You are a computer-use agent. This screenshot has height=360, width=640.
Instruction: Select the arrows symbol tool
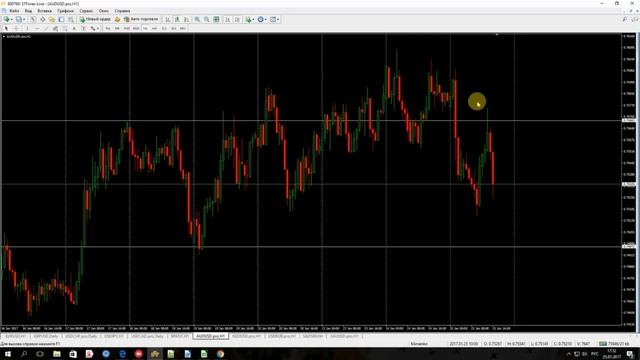(x=93, y=28)
